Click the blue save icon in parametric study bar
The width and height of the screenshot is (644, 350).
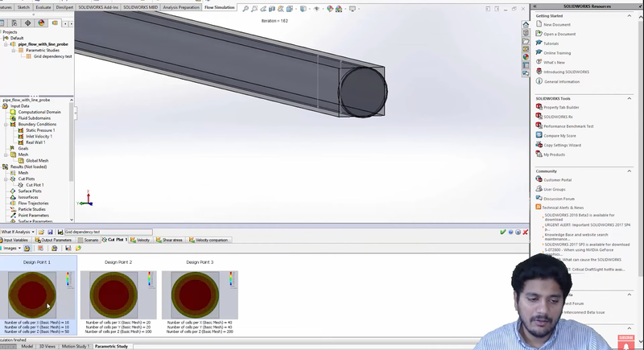[50, 232]
